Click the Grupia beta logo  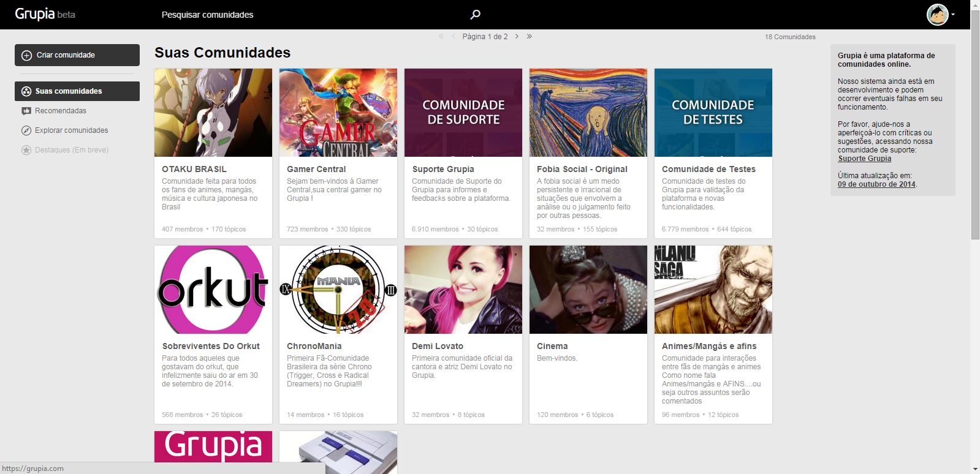(45, 14)
